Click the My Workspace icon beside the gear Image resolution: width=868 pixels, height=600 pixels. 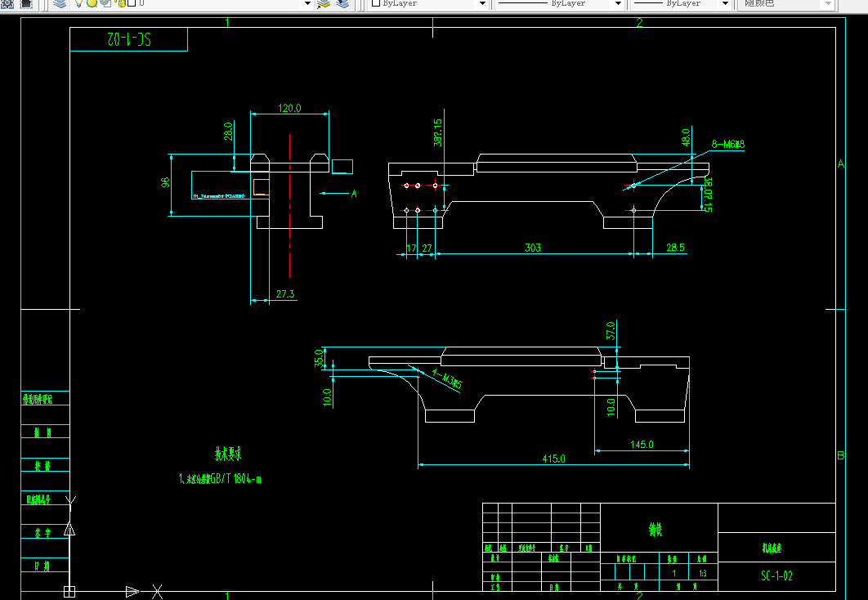coord(25,3)
